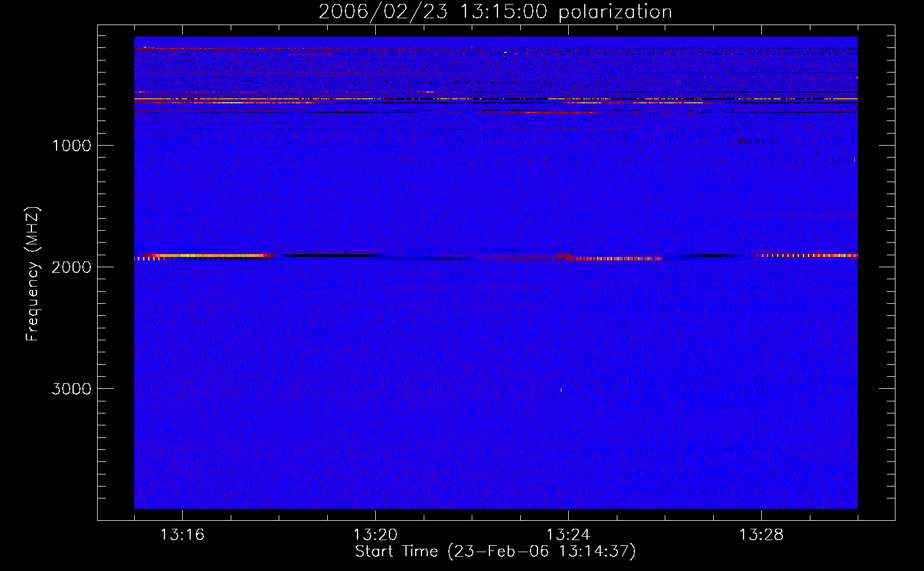Screen dimensions: 924x571
Task: Click the 3000 frequency tick label
Action: [x=71, y=389]
